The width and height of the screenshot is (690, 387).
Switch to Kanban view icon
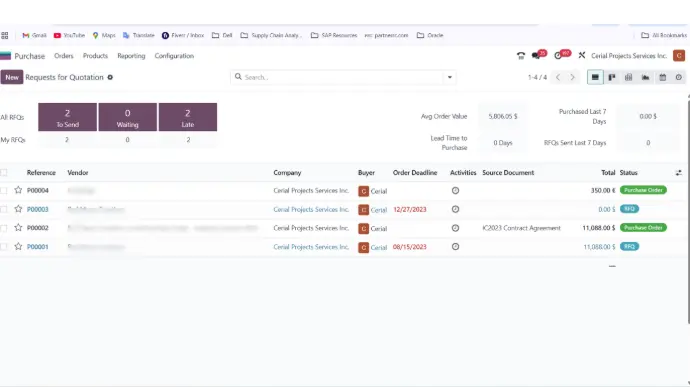[612, 77]
